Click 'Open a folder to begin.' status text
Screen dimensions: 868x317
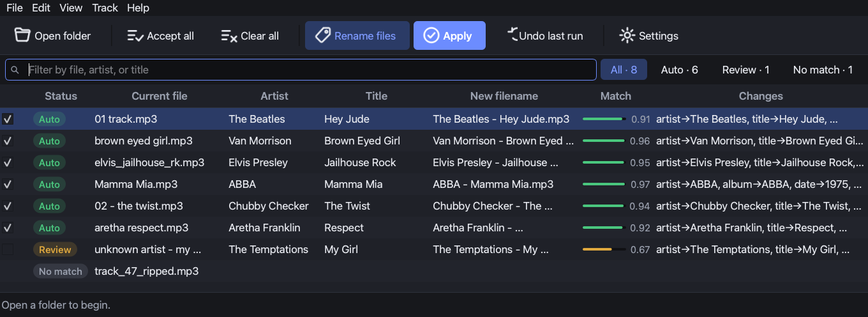pos(56,305)
